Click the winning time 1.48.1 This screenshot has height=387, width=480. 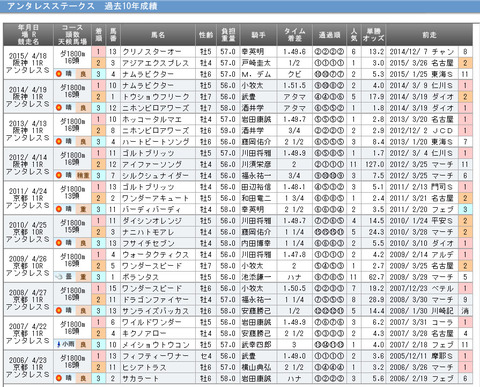(x=294, y=187)
